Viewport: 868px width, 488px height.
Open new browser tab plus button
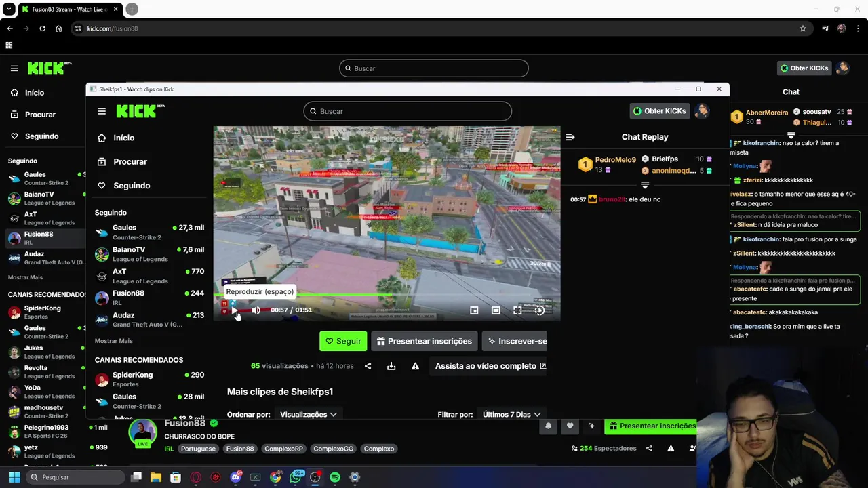[x=132, y=9]
